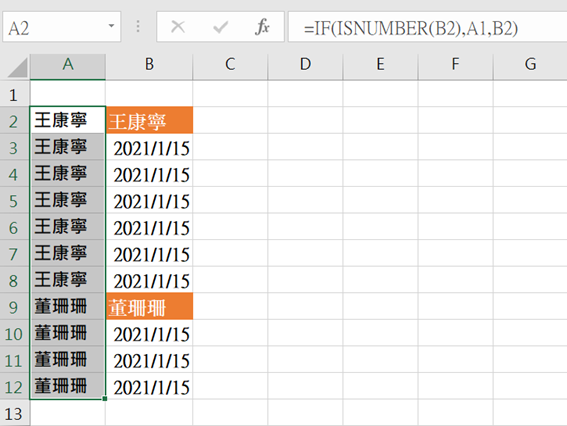Select row 12 header
This screenshot has height=426, width=567.
click(x=14, y=386)
